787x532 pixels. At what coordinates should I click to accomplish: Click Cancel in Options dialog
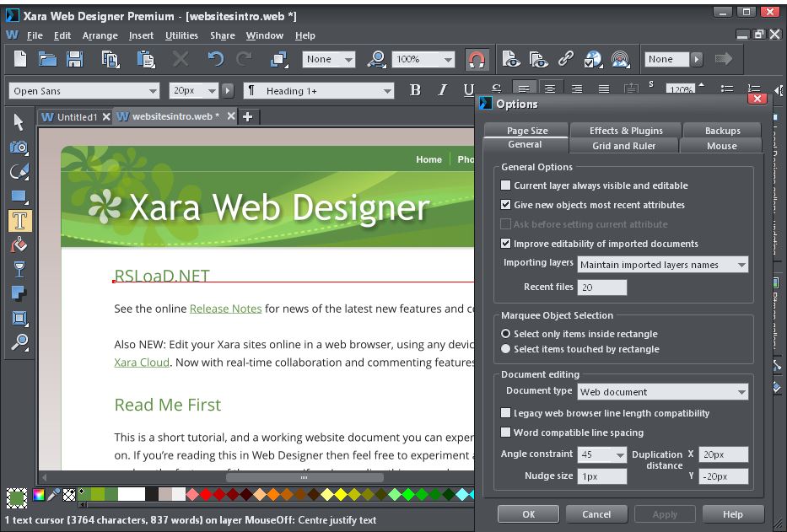596,514
